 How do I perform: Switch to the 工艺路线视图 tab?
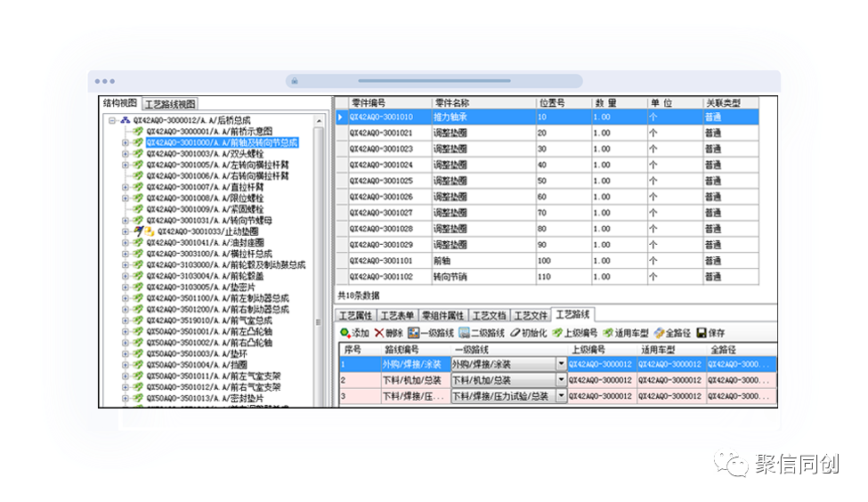coord(170,104)
